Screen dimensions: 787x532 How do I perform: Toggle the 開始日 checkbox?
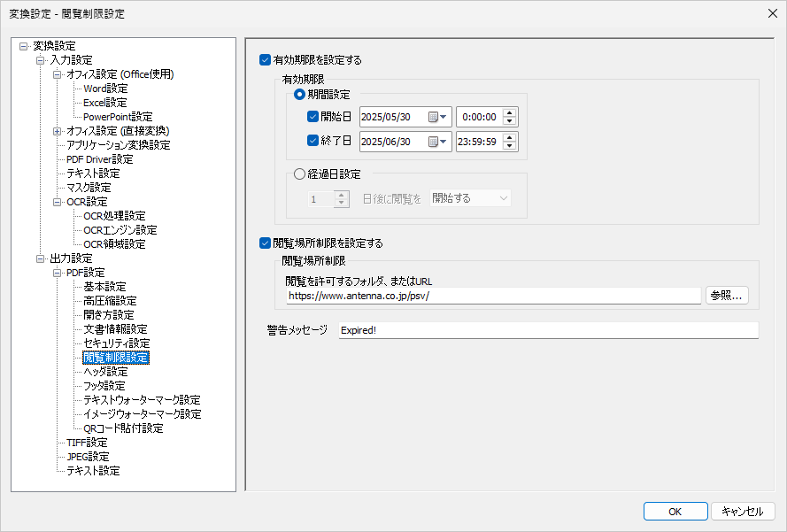point(312,117)
